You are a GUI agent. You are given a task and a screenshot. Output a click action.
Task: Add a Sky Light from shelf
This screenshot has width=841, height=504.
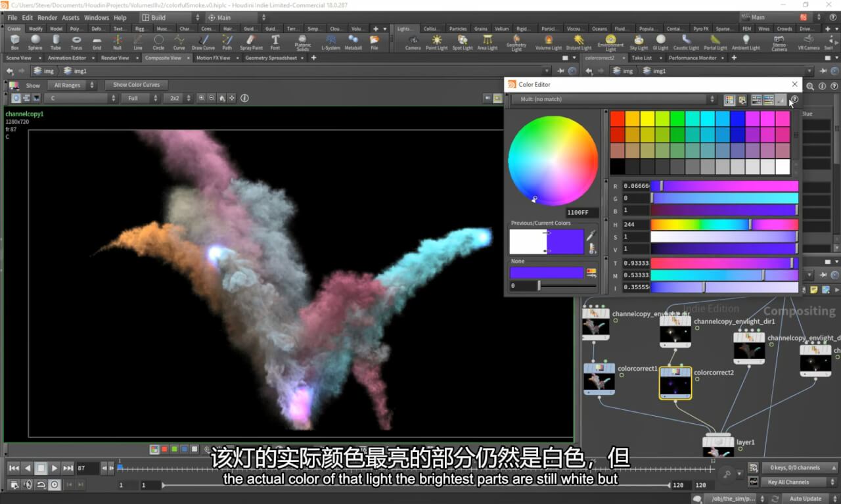[x=639, y=43]
